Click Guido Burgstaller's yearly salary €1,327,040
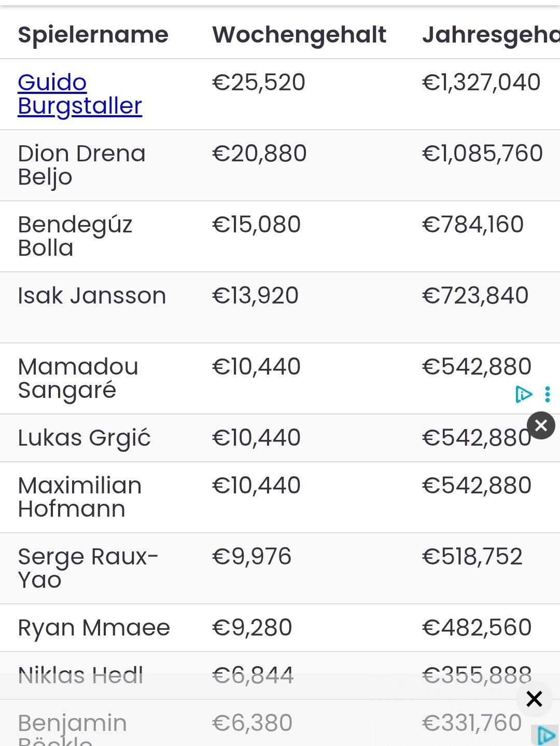Viewport: 560px width, 746px height. [x=481, y=82]
